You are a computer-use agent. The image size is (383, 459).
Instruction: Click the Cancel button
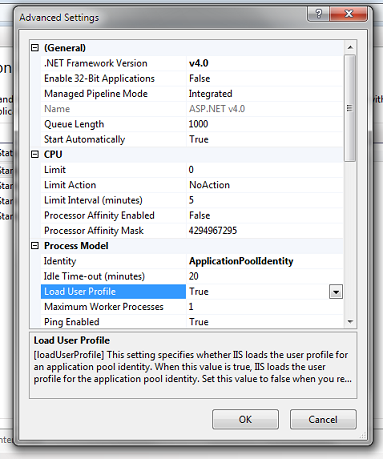pos(323,419)
